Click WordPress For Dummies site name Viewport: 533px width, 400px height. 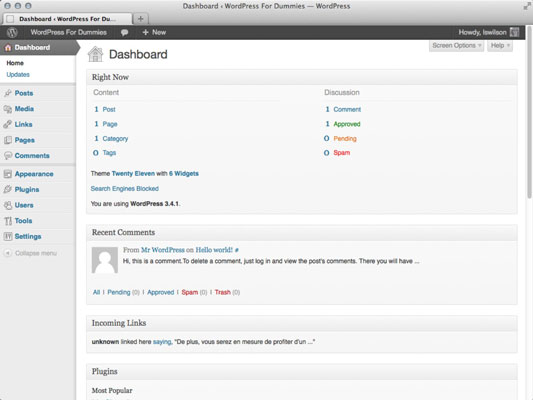click(68, 32)
